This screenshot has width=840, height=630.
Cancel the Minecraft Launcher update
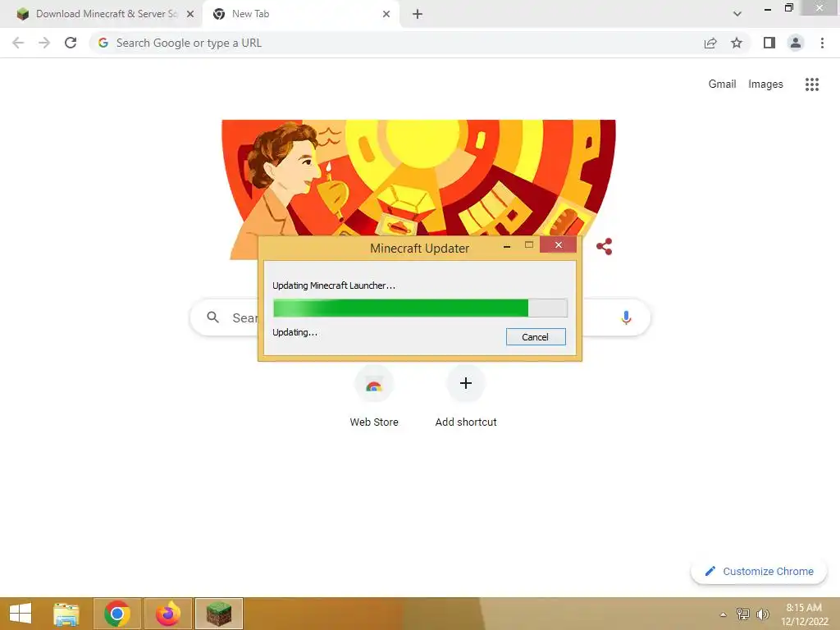[536, 337]
